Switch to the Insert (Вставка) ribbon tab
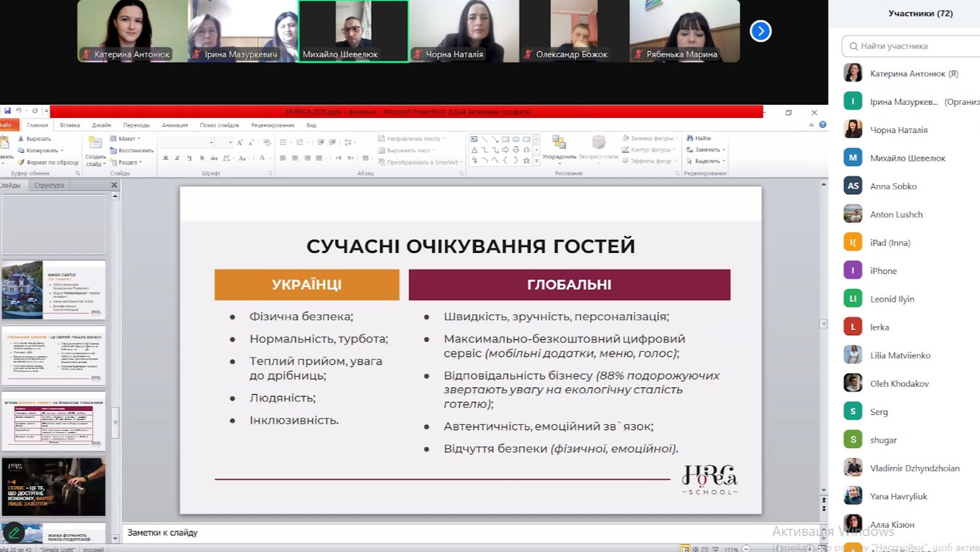This screenshot has width=980, height=552. 70,125
